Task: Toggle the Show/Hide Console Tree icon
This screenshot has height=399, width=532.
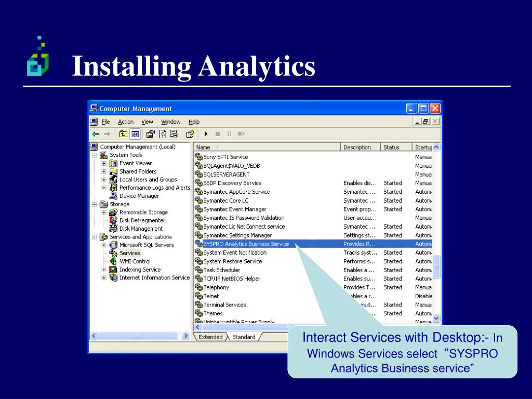Action: 135,134
